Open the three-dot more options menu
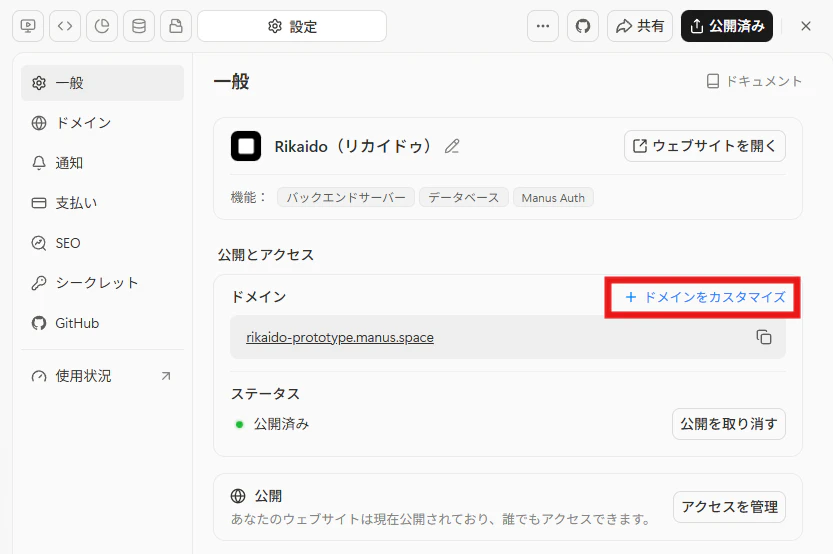 pyautogui.click(x=543, y=26)
